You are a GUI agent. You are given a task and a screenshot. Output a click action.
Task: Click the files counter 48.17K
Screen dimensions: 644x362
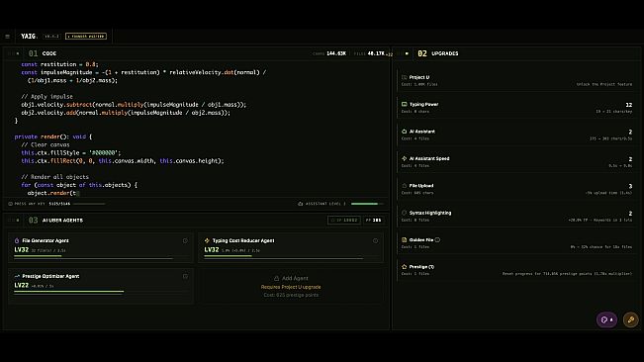(x=369, y=53)
